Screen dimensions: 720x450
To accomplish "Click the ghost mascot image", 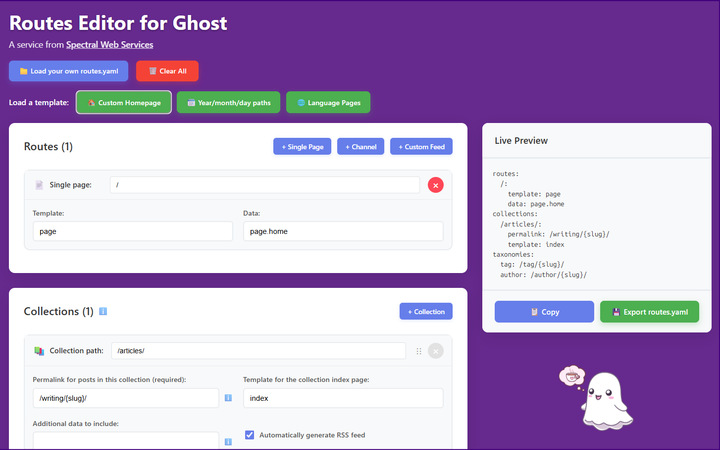I will click(x=597, y=398).
